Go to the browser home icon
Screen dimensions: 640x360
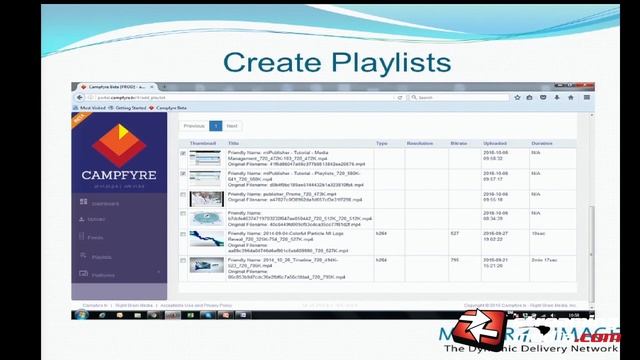[571, 98]
